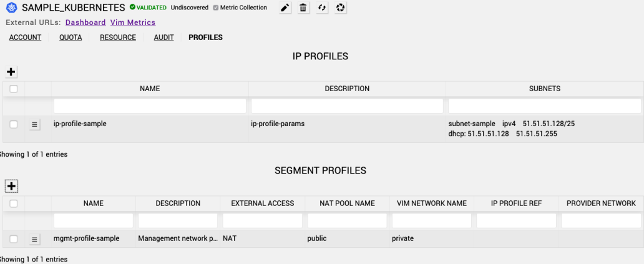Click the trash delete icon
This screenshot has width=644, height=264.
[303, 8]
